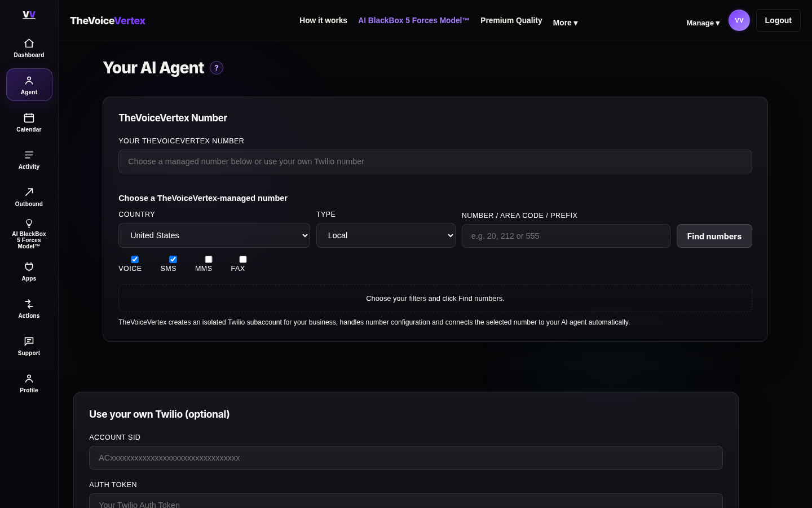Open How it works page
Viewport: 812px width, 508px height.
pos(323,20)
